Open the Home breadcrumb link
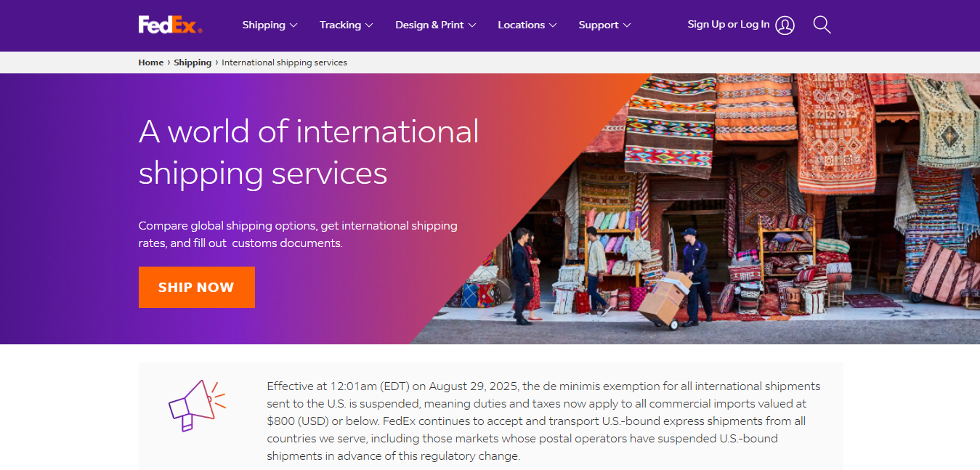 150,62
